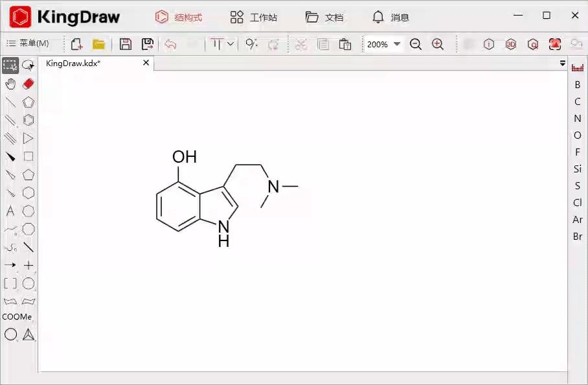Choose the COOMe functional group tool
Screen dimensions: 588x385
(17, 317)
